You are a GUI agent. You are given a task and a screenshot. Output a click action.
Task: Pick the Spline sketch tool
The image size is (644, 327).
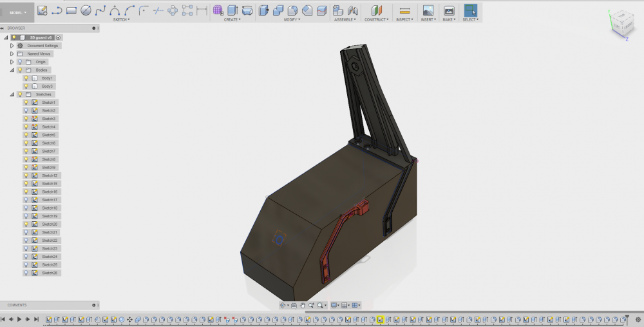click(x=100, y=10)
